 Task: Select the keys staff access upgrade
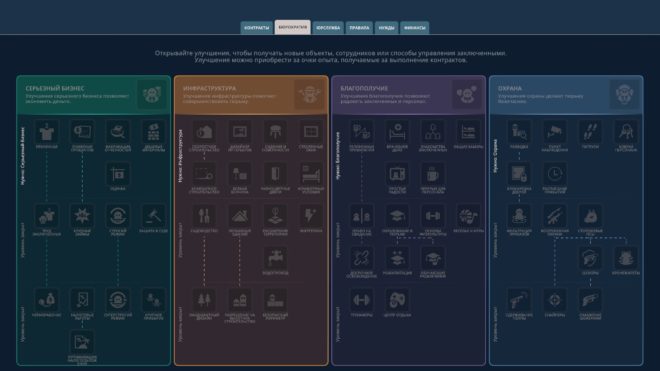[x=625, y=132]
